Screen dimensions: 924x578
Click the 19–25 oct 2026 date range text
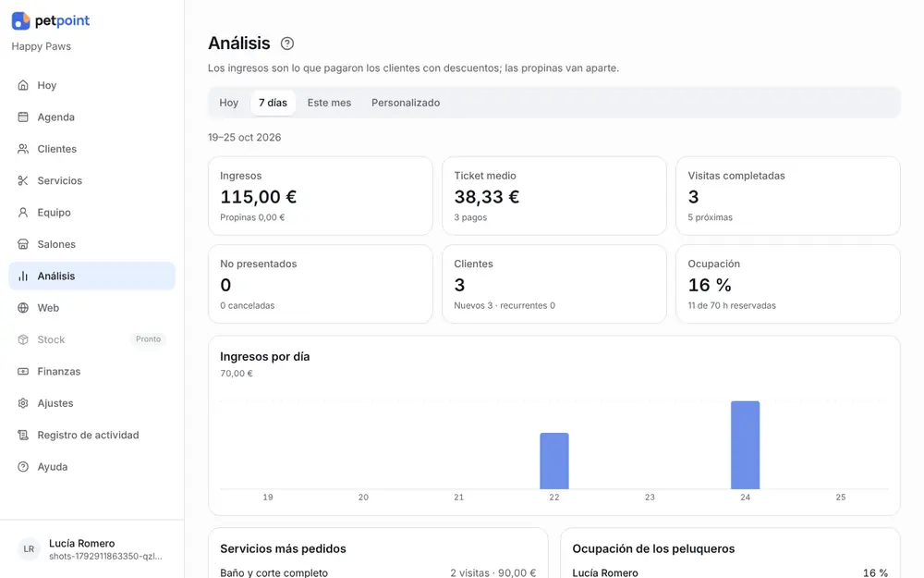[x=244, y=138]
